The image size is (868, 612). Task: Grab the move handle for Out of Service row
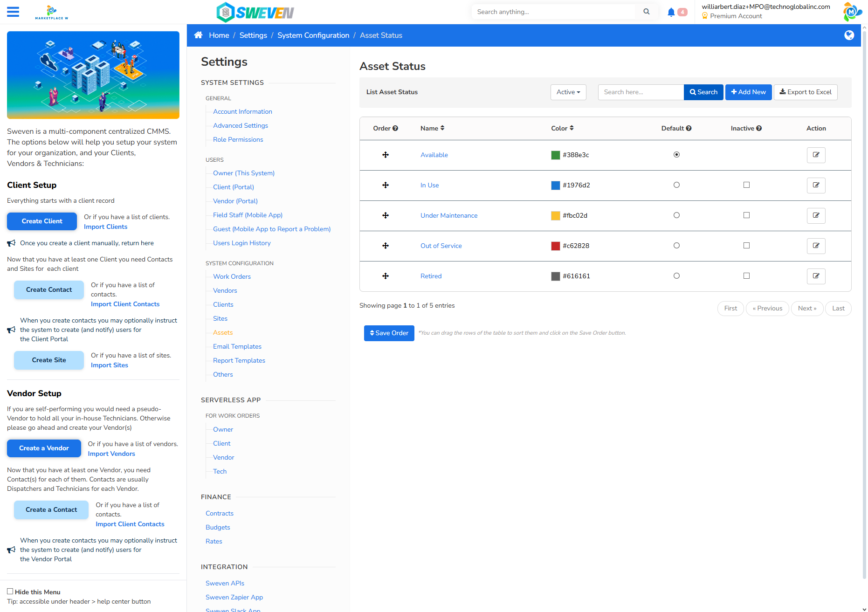pyautogui.click(x=386, y=246)
